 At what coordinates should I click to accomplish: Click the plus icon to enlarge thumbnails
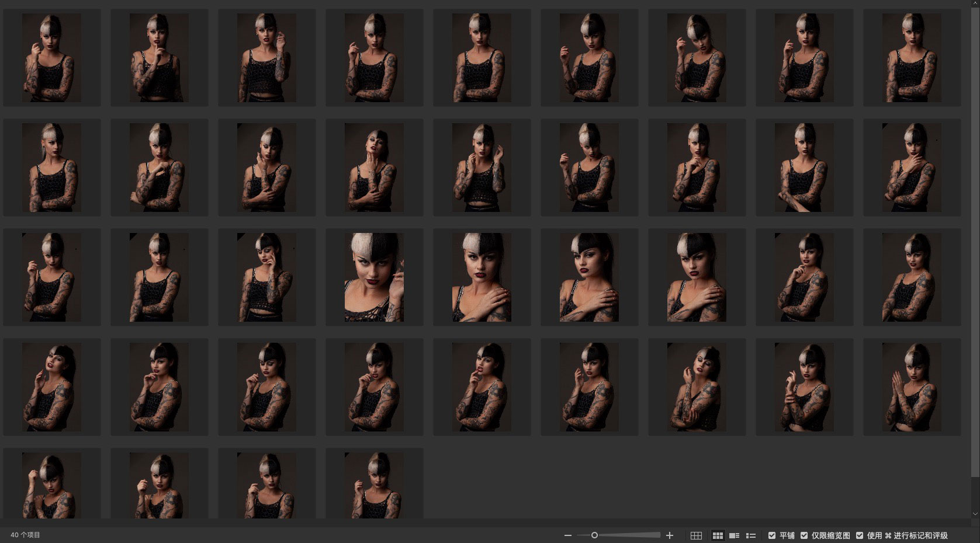click(x=670, y=535)
